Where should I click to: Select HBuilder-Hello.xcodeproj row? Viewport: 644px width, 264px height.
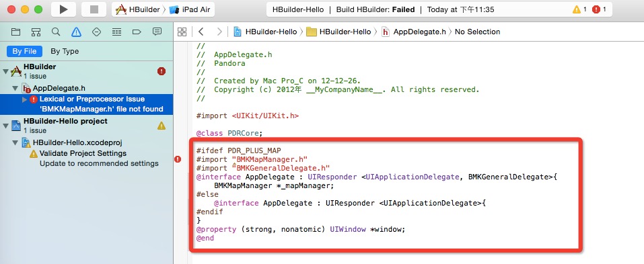click(x=77, y=143)
